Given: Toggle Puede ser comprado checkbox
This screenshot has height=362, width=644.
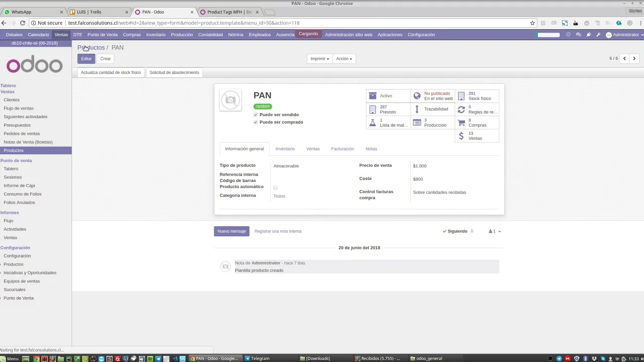Looking at the screenshot, I should coord(256,122).
